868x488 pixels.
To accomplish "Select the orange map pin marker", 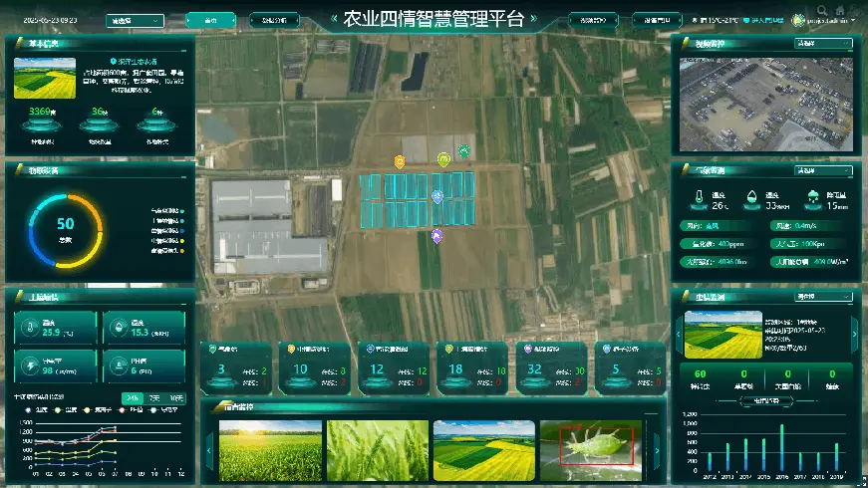I will [x=400, y=161].
